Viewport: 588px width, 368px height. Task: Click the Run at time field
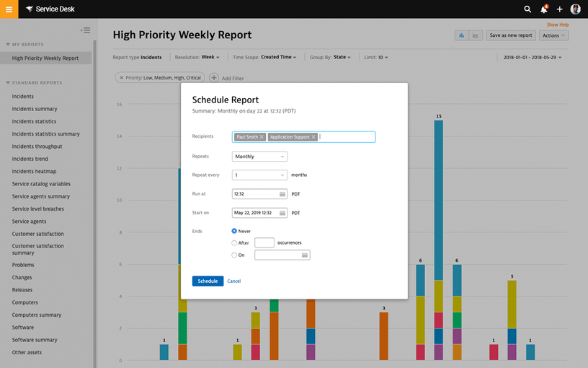[x=259, y=194]
